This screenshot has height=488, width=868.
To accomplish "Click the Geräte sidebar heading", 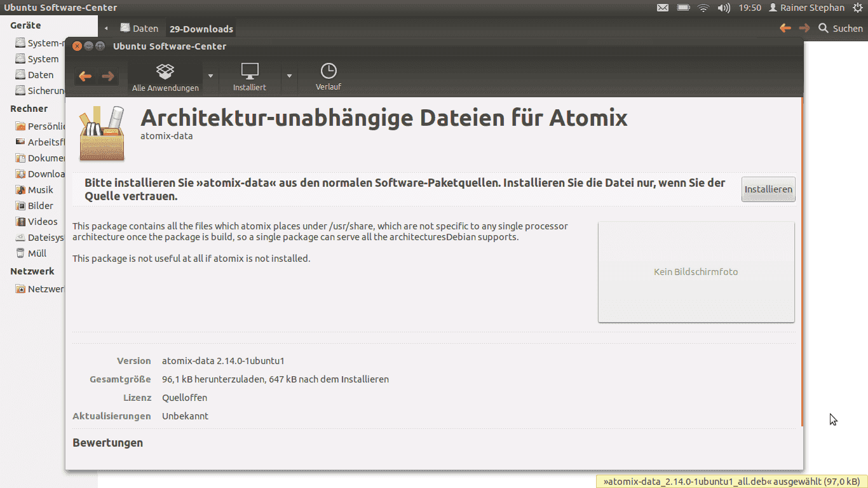I will [x=25, y=25].
